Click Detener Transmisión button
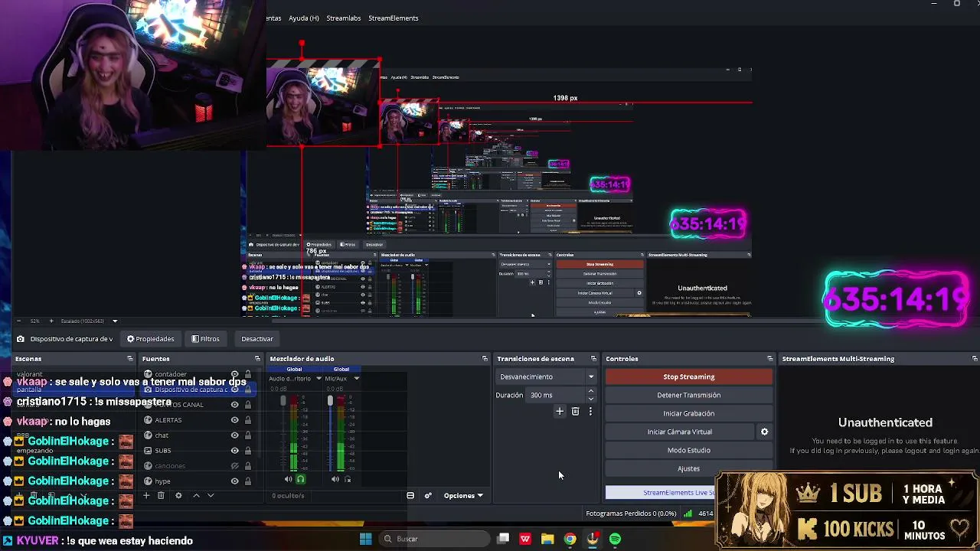Screen dimensions: 980x551 pyautogui.click(x=689, y=395)
